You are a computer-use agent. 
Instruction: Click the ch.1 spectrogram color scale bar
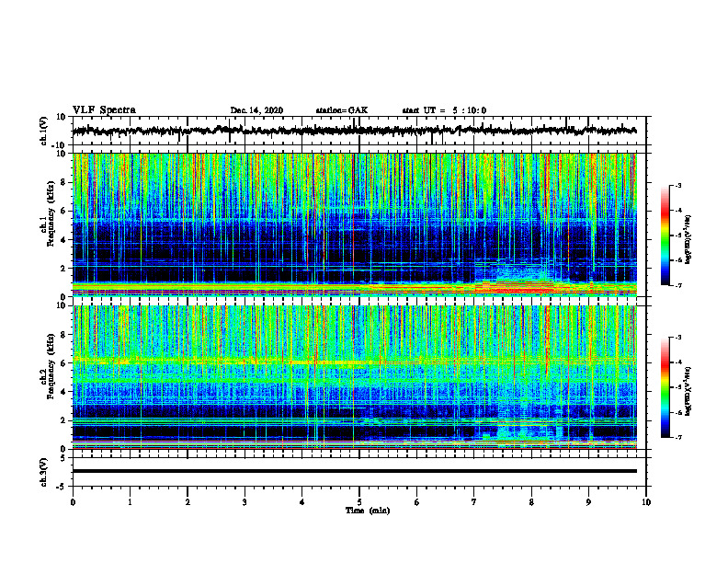click(x=665, y=236)
